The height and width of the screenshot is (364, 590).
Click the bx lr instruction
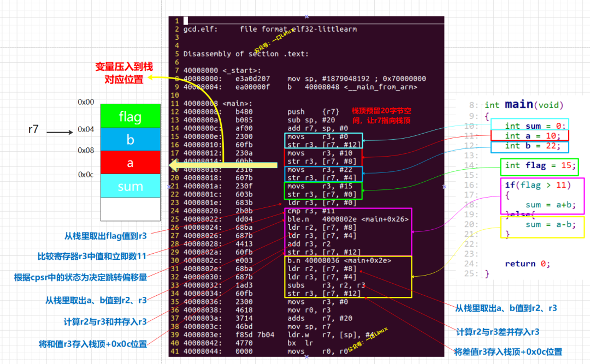300,343
